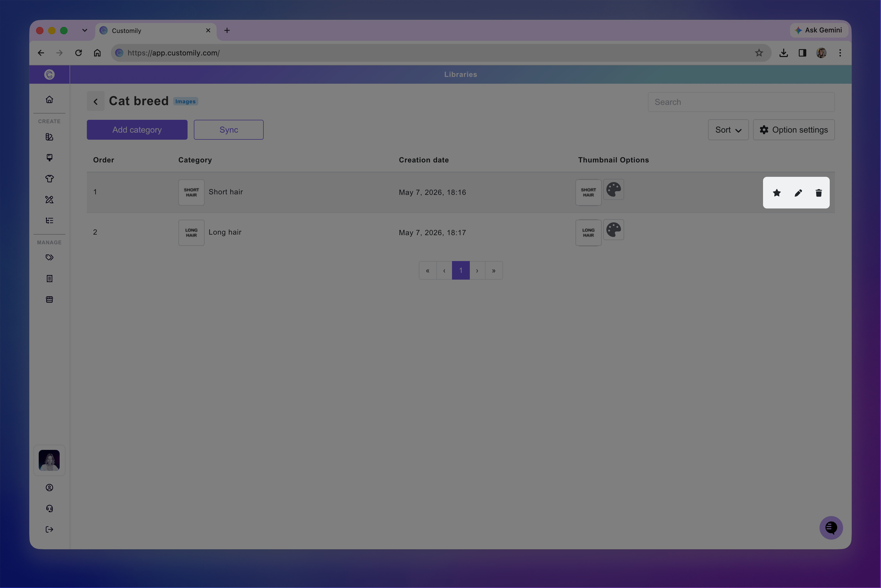Go to last page with double-right arrow
Screen dimensions: 881x588
click(494, 270)
